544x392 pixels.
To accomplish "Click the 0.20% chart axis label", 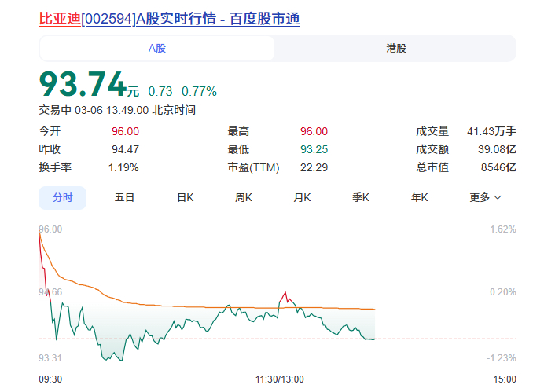I will point(503,291).
